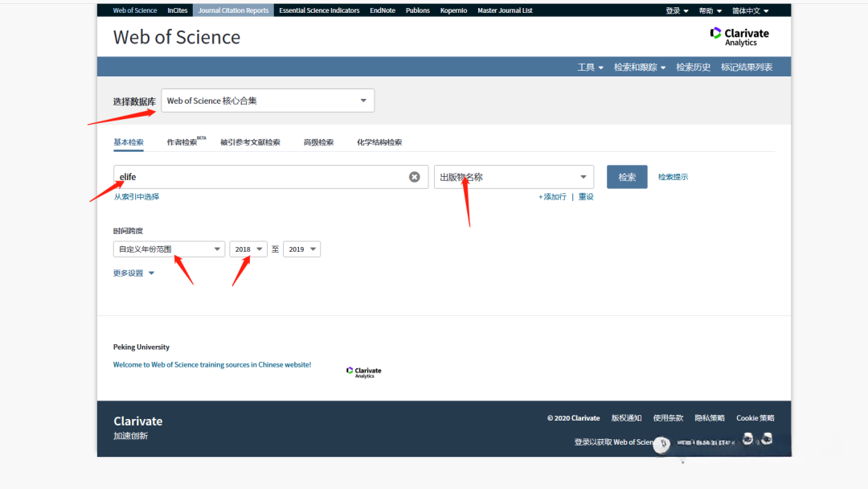Click the Clarivate footer logo text
Screen dimensions: 868x489
(138, 421)
